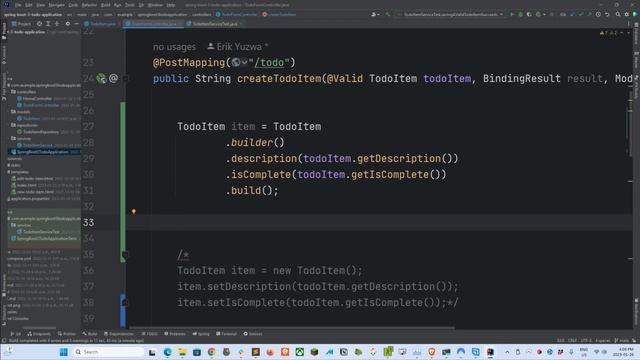Click TodoFormController breadcrumb in navigation bar
This screenshot has height=360, width=640.
pos(237,14)
